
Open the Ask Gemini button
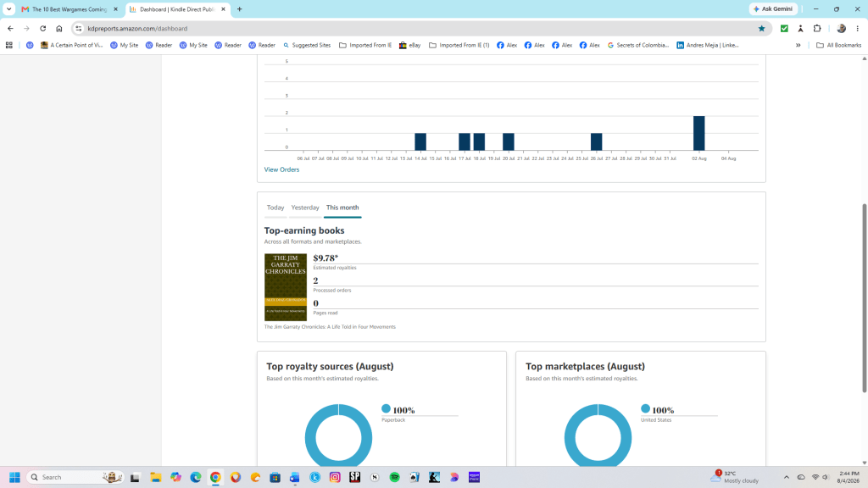point(773,8)
